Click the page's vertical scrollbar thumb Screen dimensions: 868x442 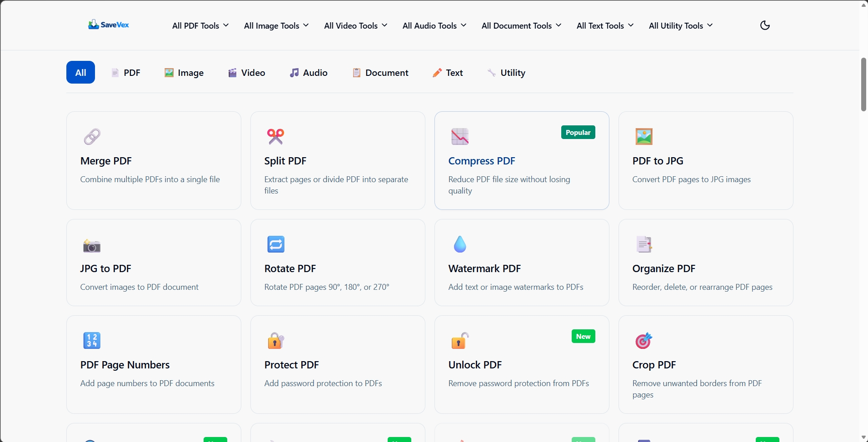coord(863,84)
